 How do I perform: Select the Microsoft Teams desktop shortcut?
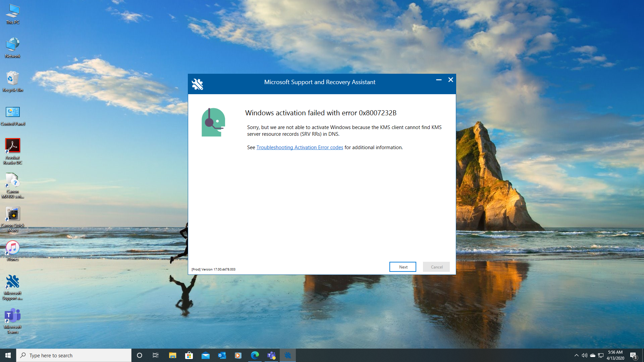(x=12, y=321)
